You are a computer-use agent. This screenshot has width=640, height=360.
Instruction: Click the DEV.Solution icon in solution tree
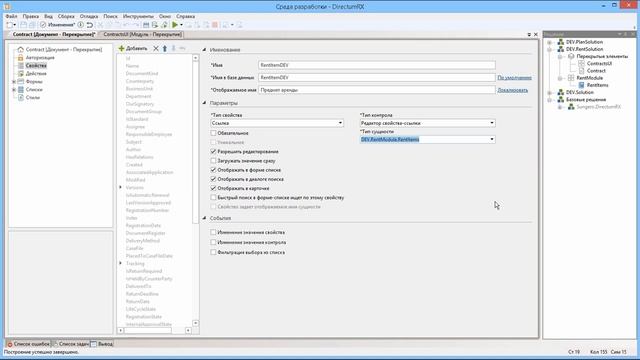561,92
